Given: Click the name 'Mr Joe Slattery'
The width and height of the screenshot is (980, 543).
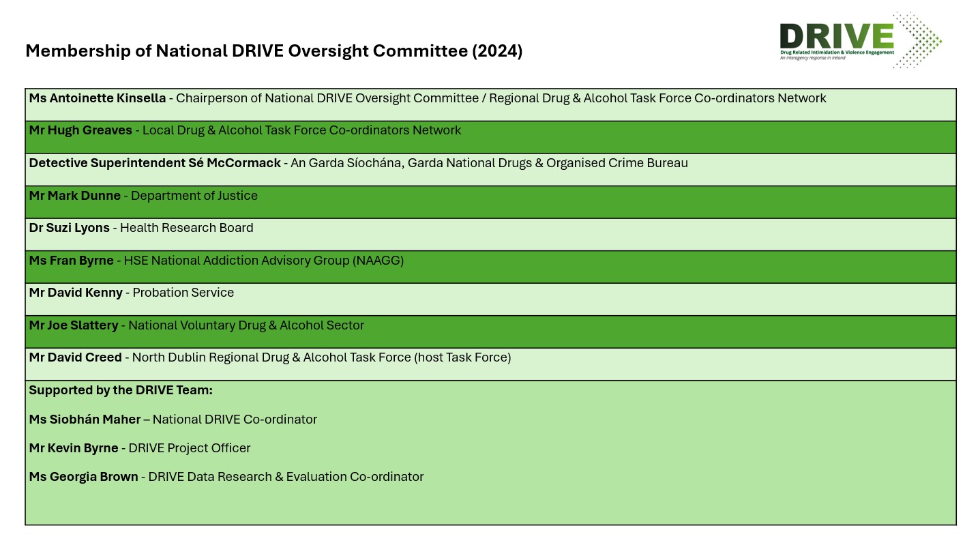Looking at the screenshot, I should 74,325.
